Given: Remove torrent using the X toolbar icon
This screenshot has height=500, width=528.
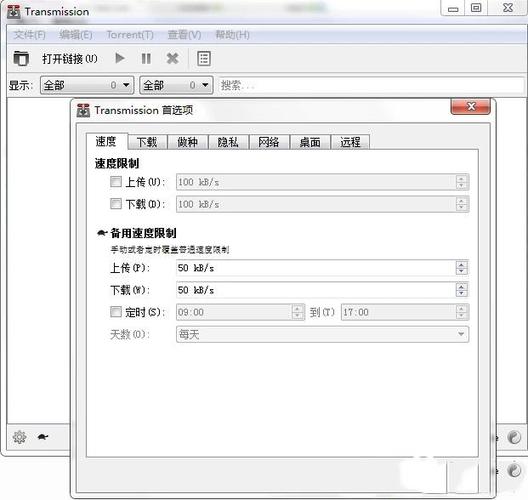Looking at the screenshot, I should [172, 59].
